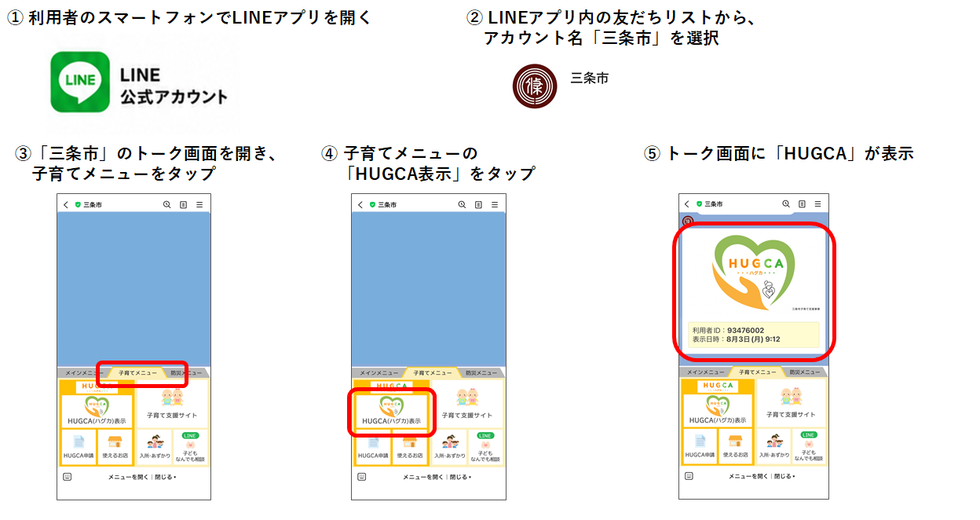
Task: Select 子育てメニュー tab in step ④ phone
Action: click(x=432, y=372)
